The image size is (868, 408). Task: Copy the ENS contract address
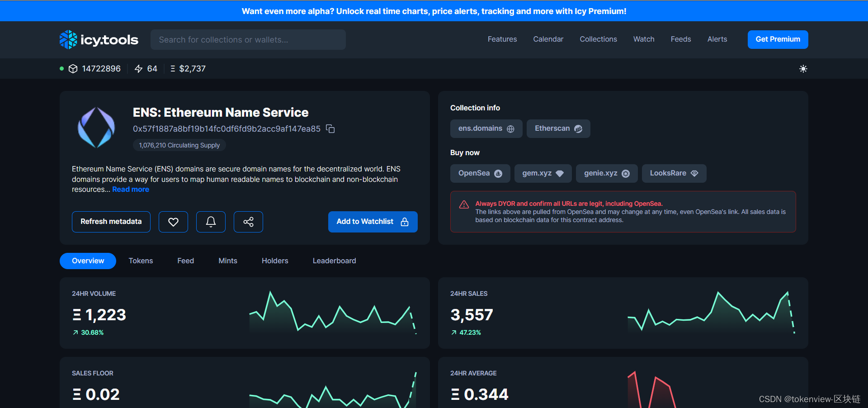(330, 129)
